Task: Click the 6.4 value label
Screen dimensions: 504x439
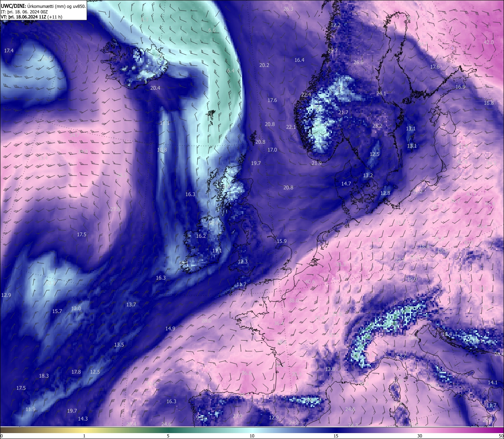Action: (231, 71)
